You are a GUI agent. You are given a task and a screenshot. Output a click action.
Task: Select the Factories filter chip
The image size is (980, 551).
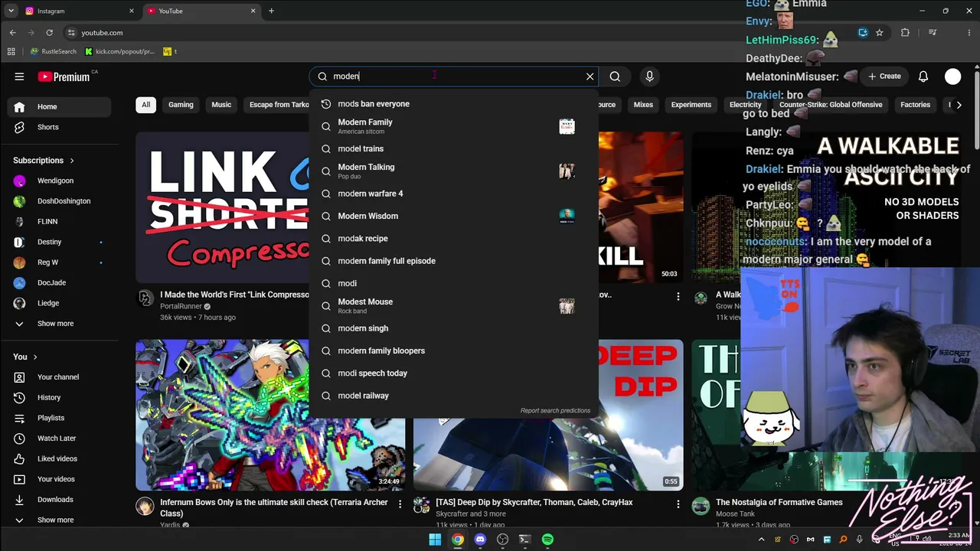tap(915, 105)
